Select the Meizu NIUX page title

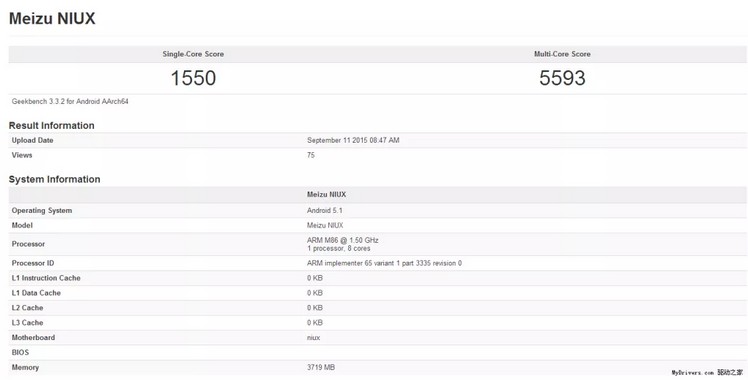click(x=52, y=19)
